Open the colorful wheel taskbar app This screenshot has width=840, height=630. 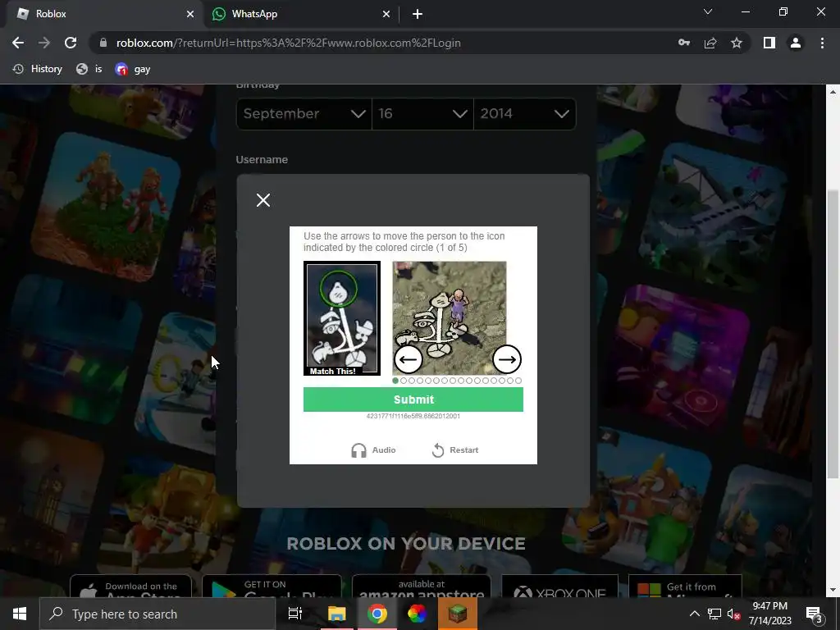[x=418, y=614]
